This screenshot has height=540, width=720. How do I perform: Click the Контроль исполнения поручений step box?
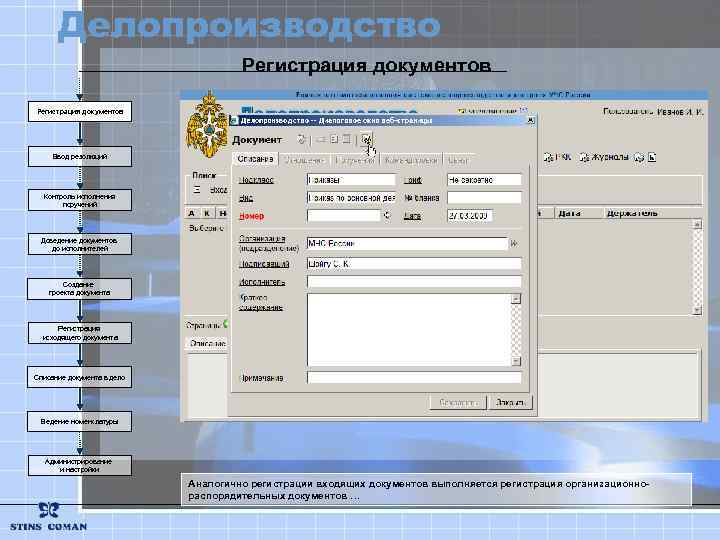pos(80,200)
